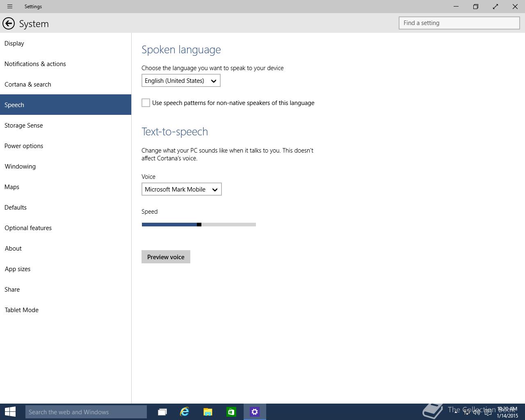Close the Settings window
Screen dimensions: 525x420
[515, 7]
